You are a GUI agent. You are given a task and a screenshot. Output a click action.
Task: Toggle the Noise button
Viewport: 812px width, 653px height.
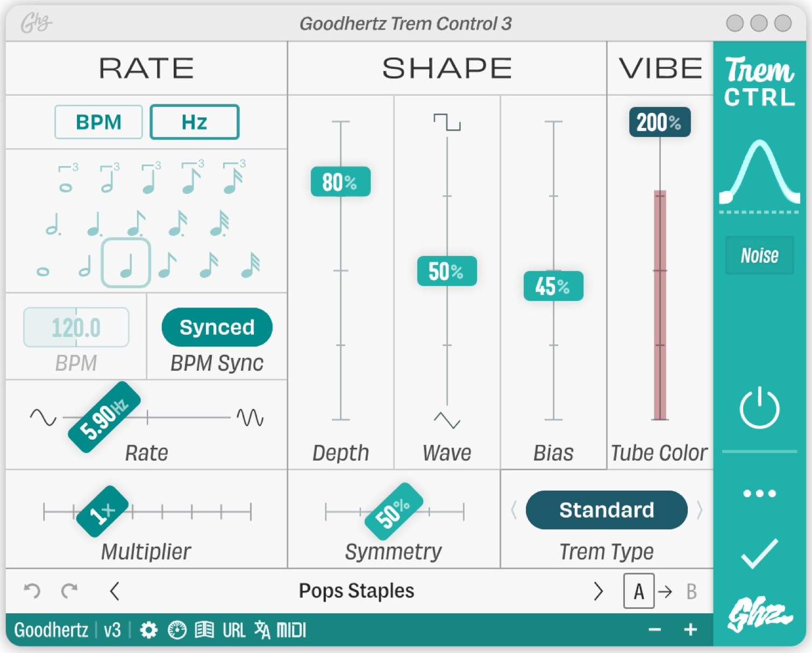(759, 255)
